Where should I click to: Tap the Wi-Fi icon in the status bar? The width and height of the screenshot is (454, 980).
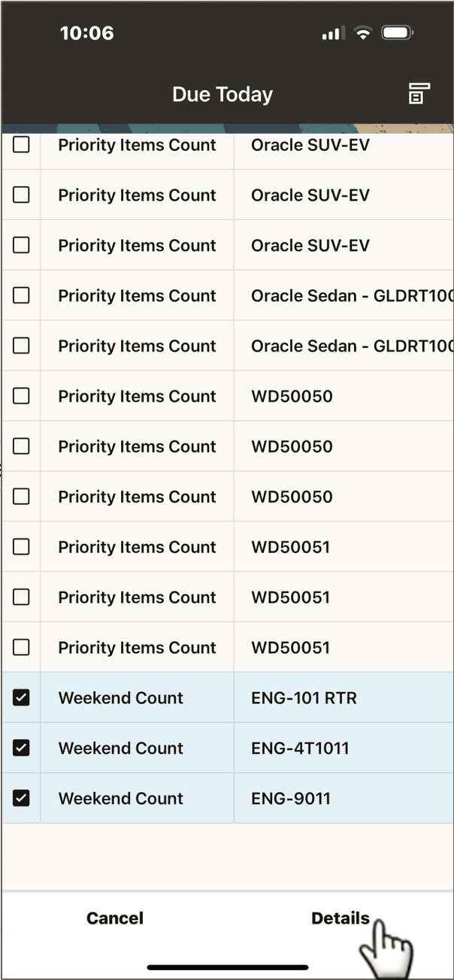pos(362,32)
